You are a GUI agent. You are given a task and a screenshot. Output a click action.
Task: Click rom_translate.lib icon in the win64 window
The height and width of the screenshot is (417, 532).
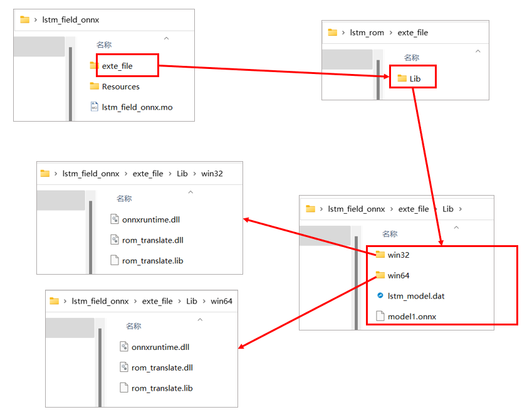(x=123, y=388)
